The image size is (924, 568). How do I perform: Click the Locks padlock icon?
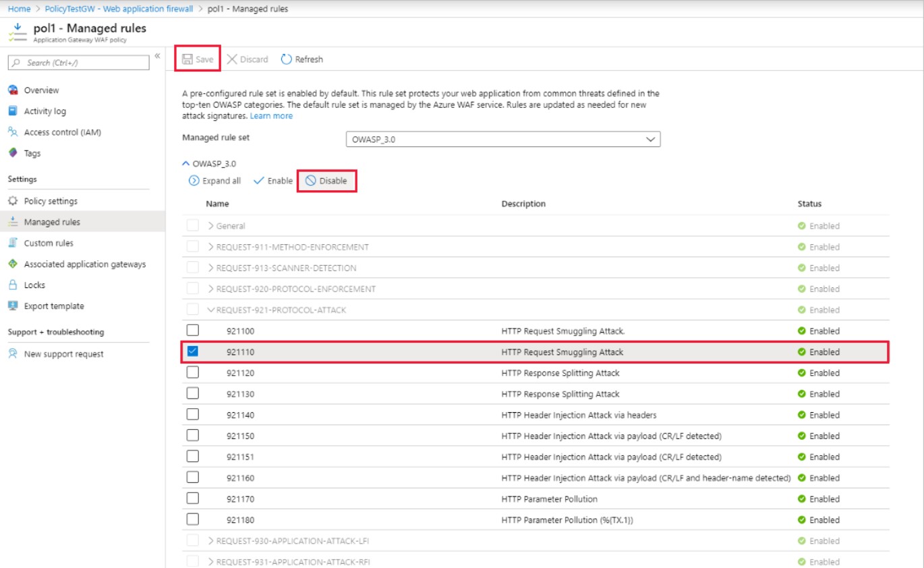[13, 285]
